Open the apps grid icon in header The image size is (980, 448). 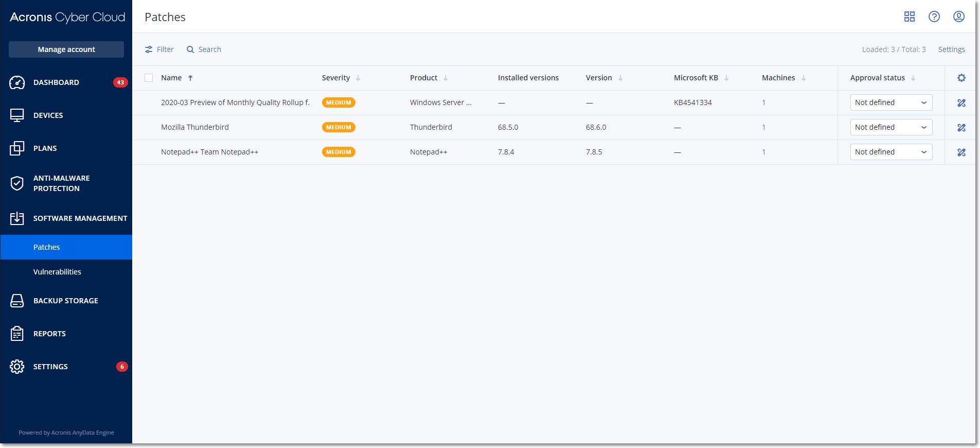[910, 16]
